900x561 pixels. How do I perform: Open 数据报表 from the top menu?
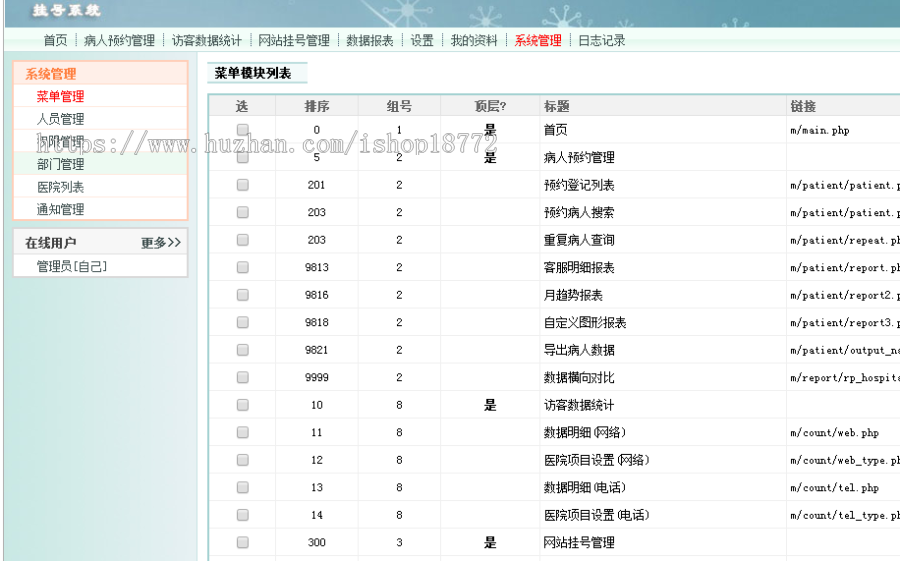click(x=370, y=41)
